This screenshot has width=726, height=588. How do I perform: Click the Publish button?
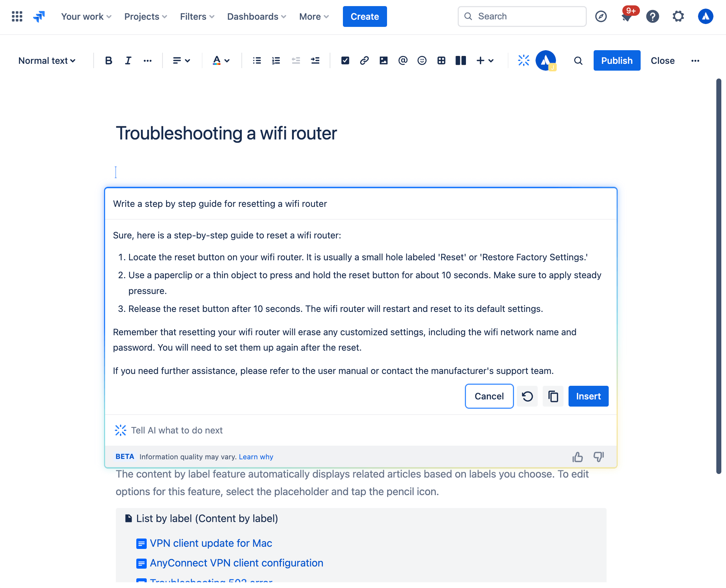616,60
